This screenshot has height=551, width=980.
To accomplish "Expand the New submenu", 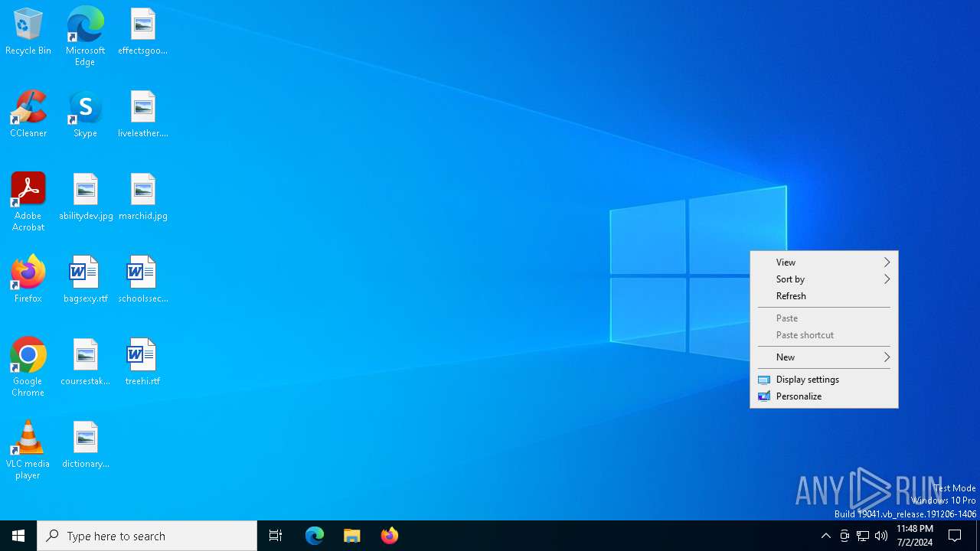I will 824,357.
